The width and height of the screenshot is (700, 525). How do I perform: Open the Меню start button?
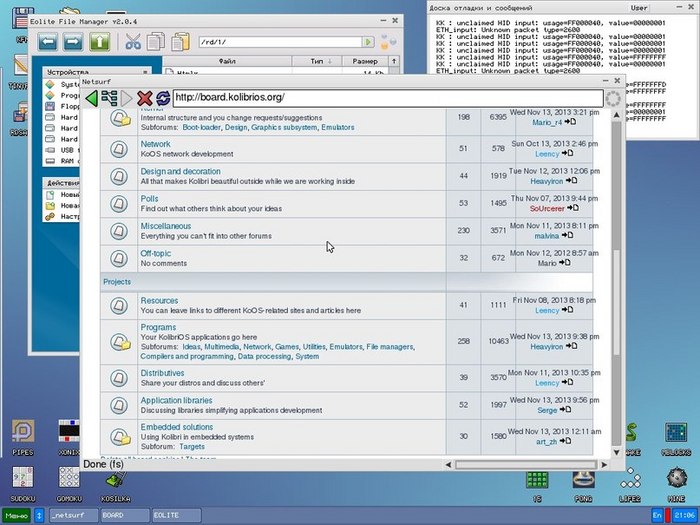click(x=16, y=514)
